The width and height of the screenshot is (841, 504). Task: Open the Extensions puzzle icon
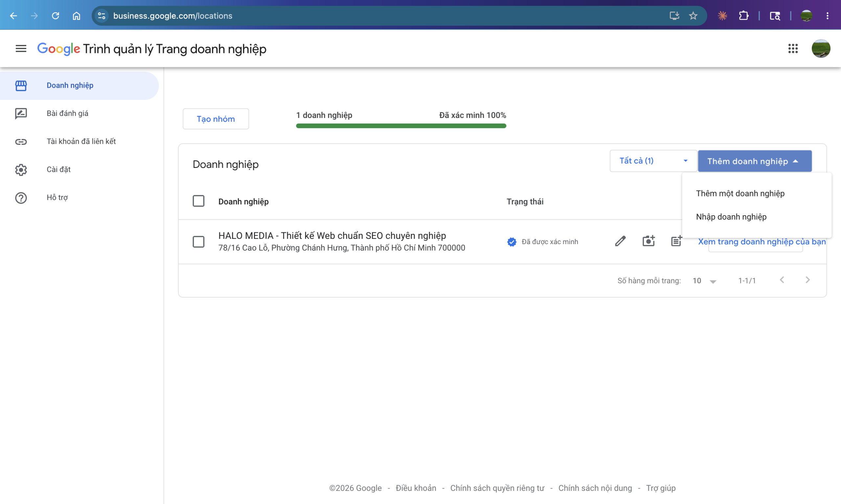click(x=743, y=16)
